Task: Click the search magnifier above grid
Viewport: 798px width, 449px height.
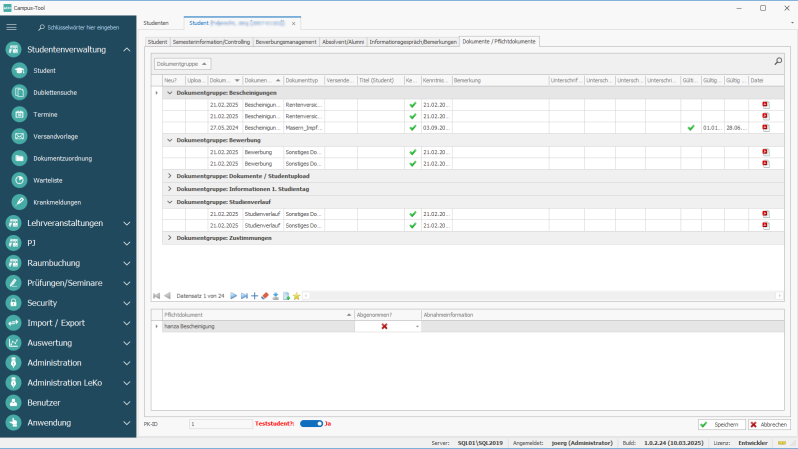Action: point(778,61)
